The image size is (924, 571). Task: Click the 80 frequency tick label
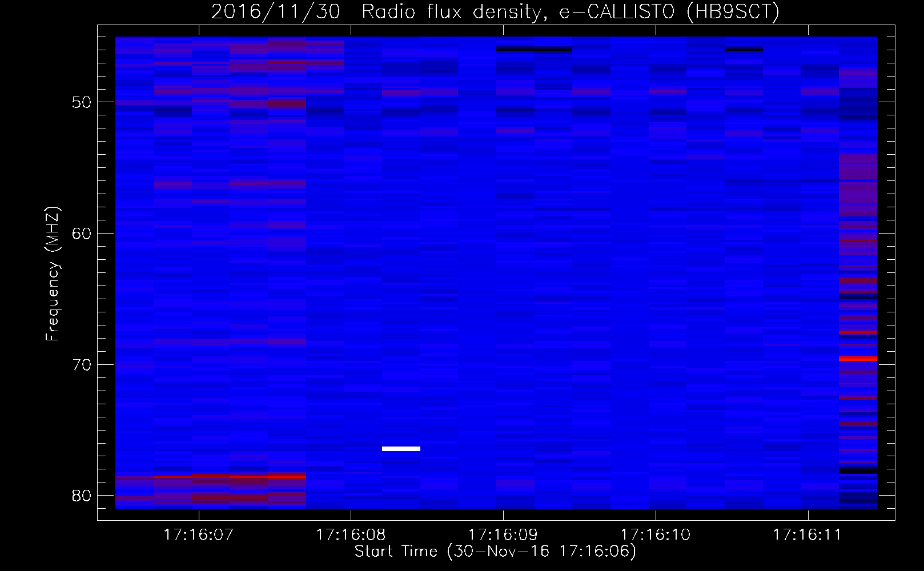tap(82, 495)
